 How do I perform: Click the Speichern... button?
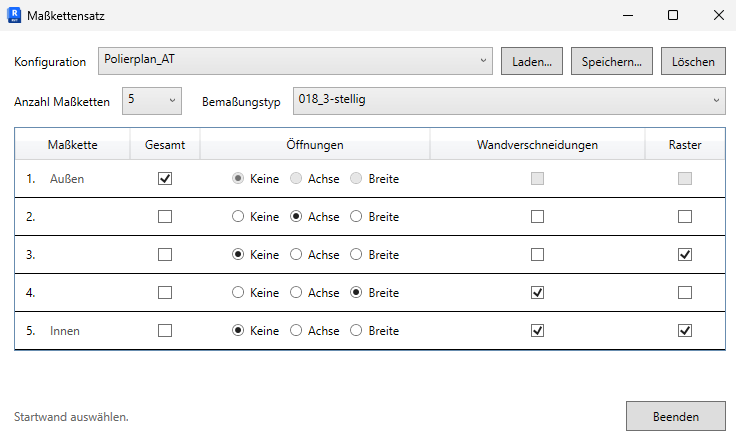(612, 61)
